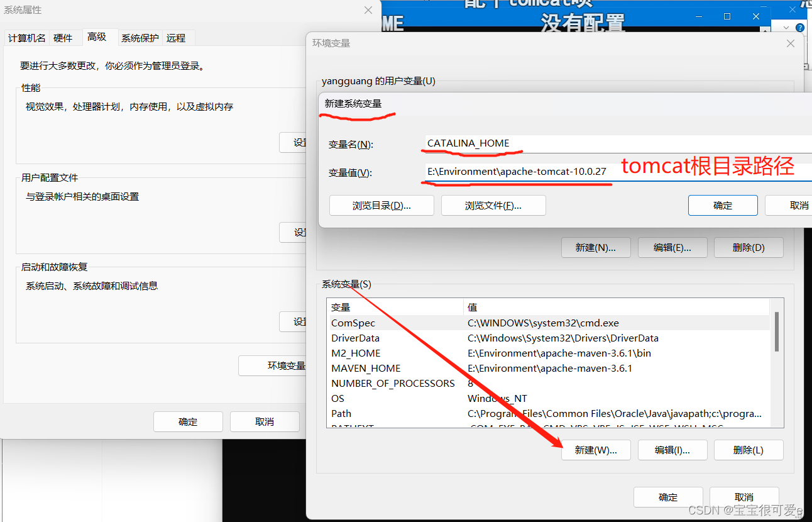Image resolution: width=812 pixels, height=522 pixels.
Task: Select the ComSpec system variable row
Action: point(548,323)
